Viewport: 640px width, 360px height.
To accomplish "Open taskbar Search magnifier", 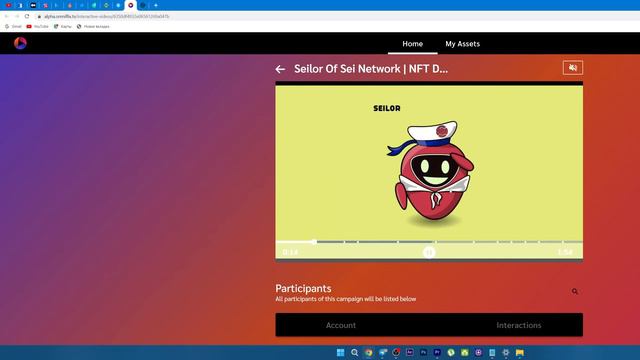I will coord(354,353).
